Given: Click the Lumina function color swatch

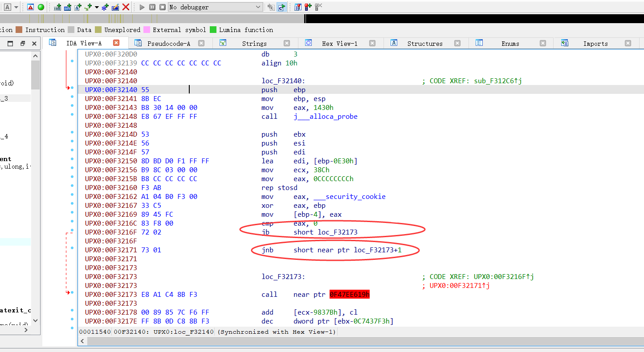Looking at the screenshot, I should pos(213,30).
